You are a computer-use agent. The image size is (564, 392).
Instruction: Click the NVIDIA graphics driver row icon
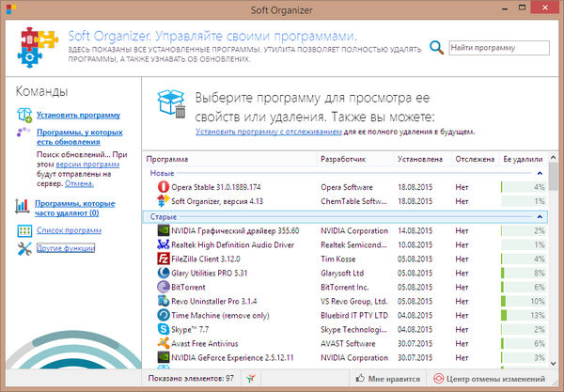(x=164, y=230)
